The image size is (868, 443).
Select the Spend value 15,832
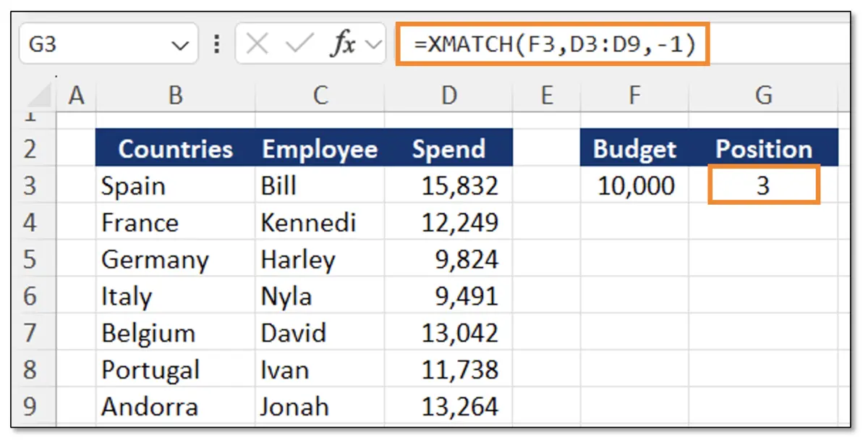click(449, 186)
